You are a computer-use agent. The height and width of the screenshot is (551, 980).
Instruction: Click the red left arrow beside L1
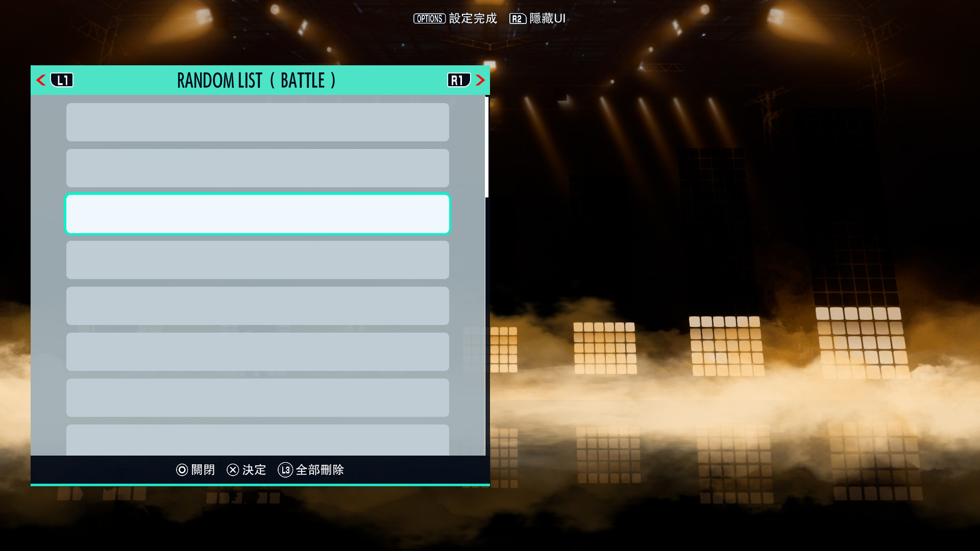pyautogui.click(x=41, y=80)
